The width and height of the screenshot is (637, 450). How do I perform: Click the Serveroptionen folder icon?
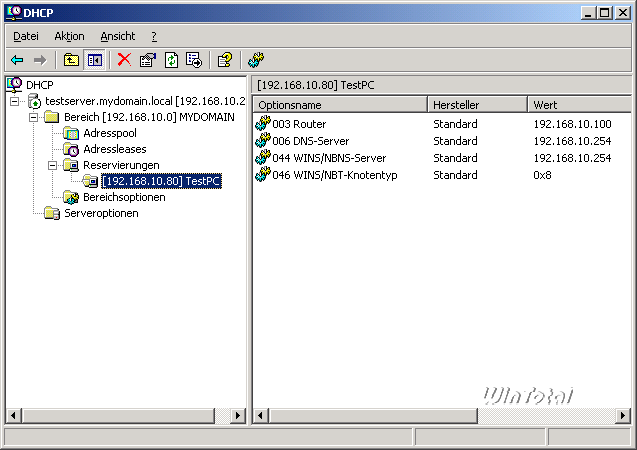(52, 213)
